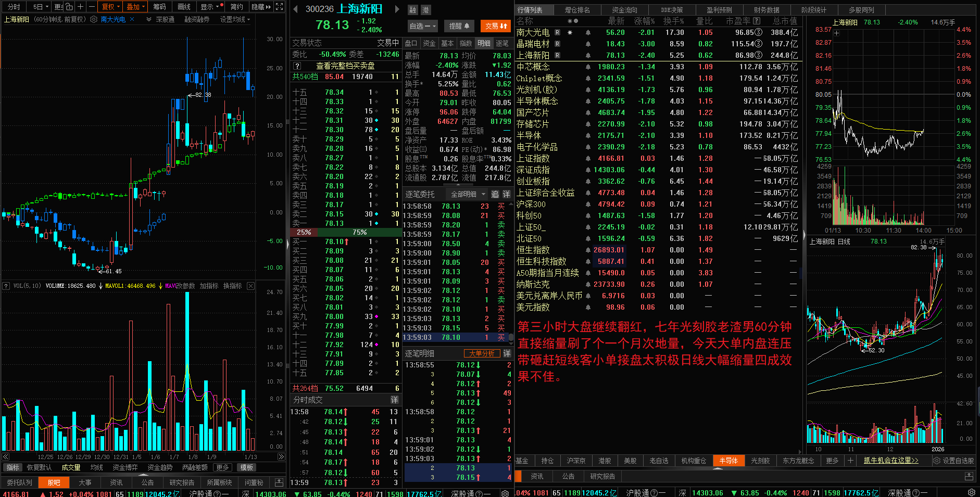The width and height of the screenshot is (980, 497).
Task: Toggle the 隐藏 hide panel button
Action: click(261, 7)
